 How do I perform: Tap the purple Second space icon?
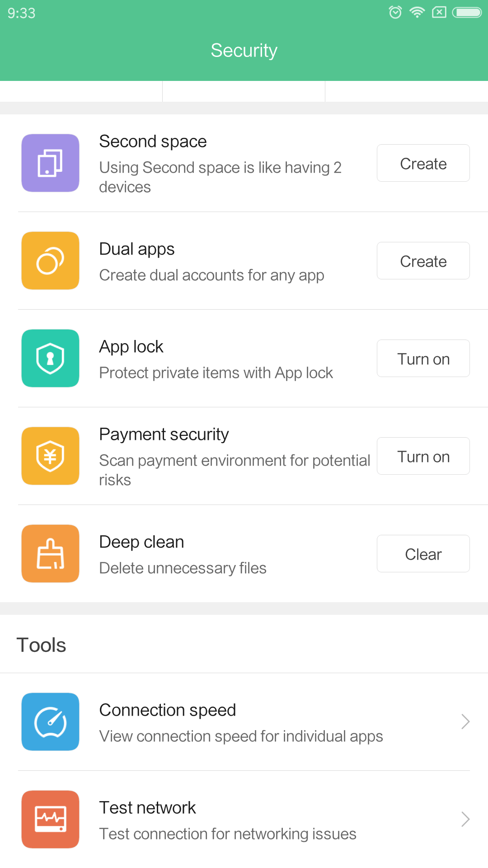coord(50,163)
